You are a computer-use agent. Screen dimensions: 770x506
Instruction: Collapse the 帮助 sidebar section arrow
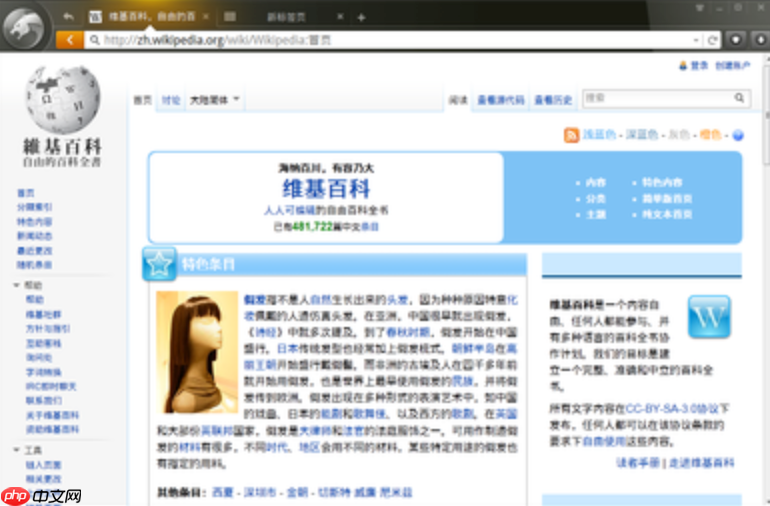[16, 285]
